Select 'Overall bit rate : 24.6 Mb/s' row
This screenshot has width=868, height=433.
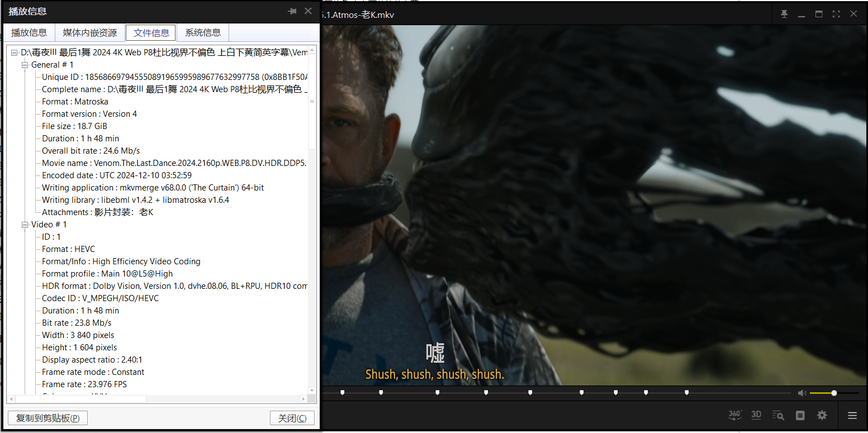(x=91, y=151)
